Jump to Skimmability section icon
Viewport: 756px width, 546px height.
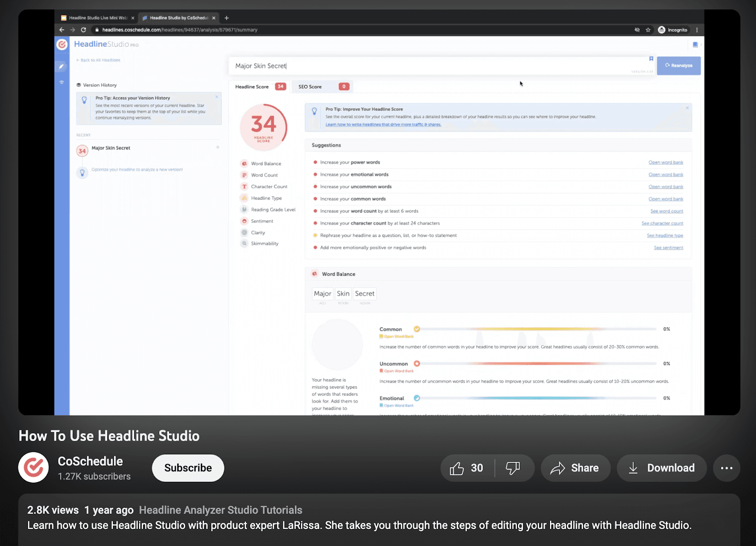244,244
